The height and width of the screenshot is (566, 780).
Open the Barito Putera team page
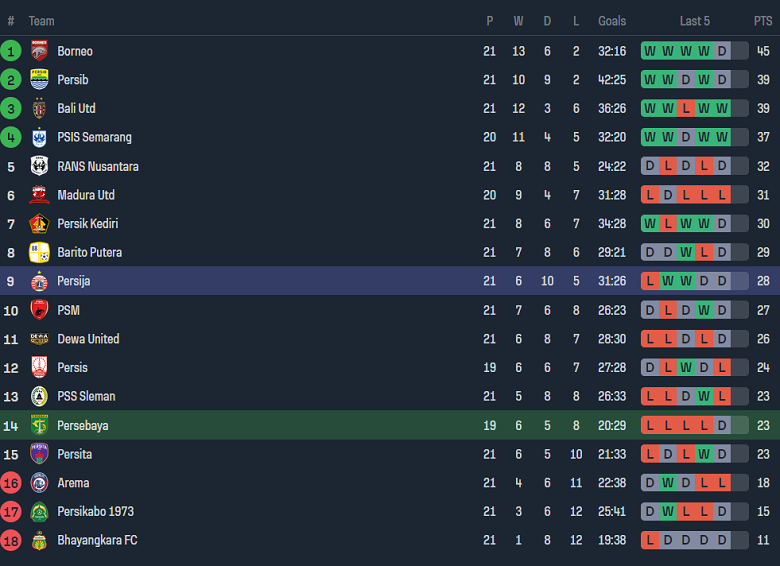pos(90,253)
